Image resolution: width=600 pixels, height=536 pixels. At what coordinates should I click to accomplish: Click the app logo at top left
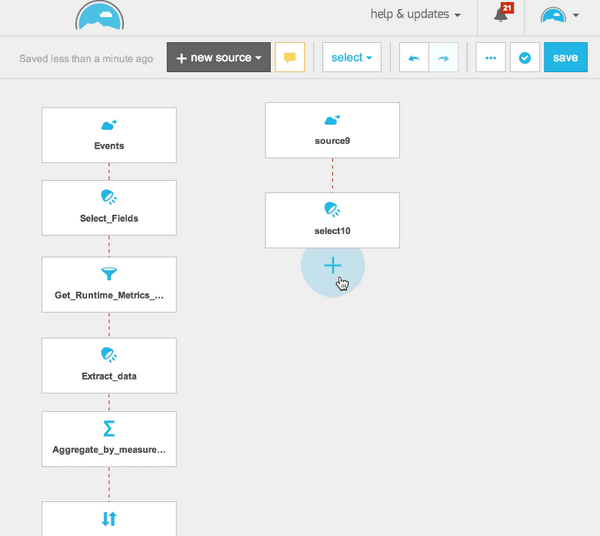(99, 15)
